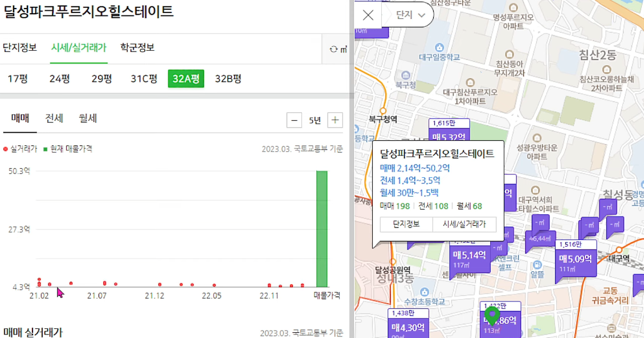Click the popup's 단지정보 button

[x=406, y=224]
